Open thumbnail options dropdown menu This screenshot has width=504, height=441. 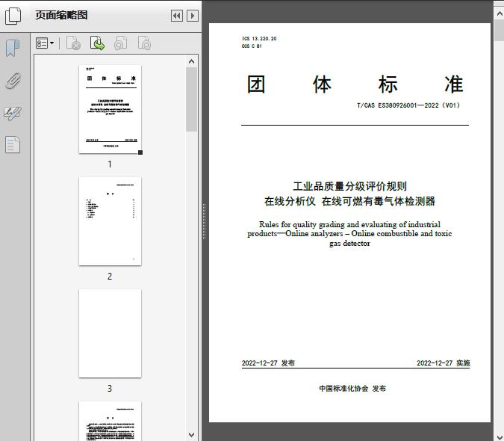coord(45,43)
